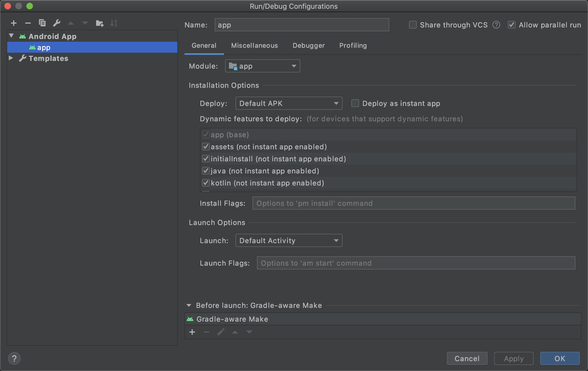The width and height of the screenshot is (588, 371).
Task: Click in the Install Flags field
Action: click(x=413, y=203)
